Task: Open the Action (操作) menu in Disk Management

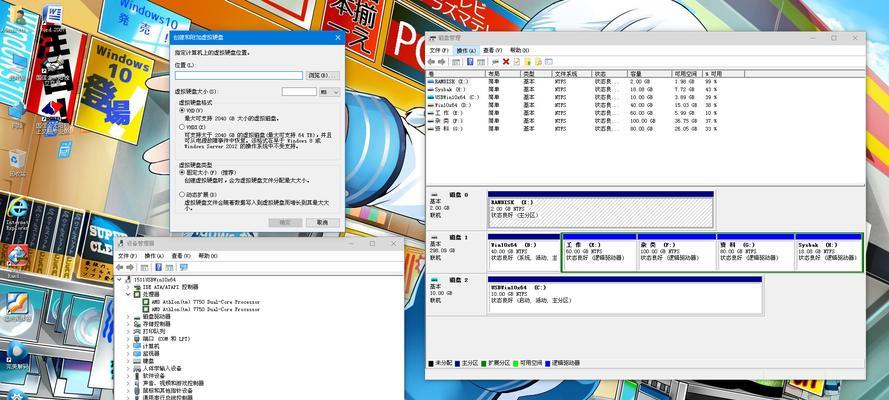Action: point(466,50)
